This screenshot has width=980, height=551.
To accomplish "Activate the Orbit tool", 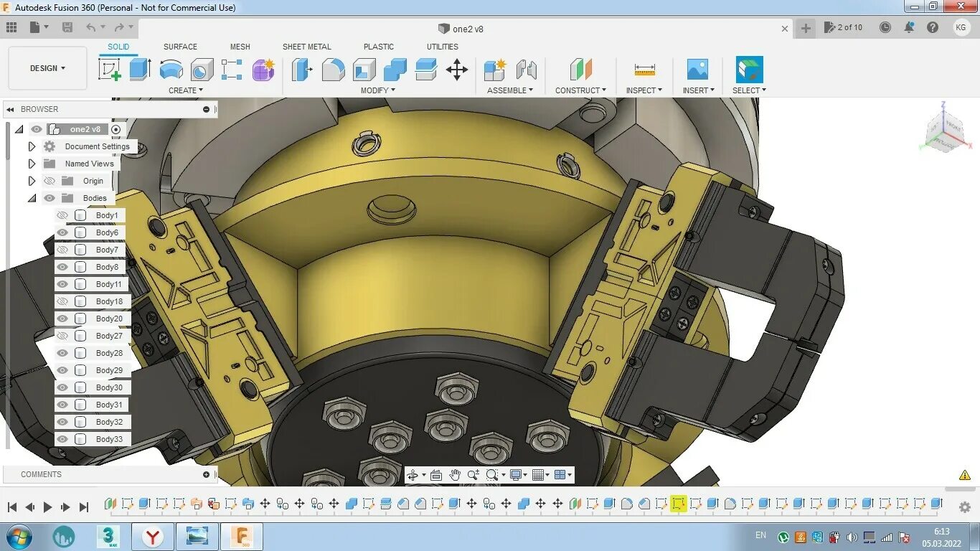I will click(414, 474).
